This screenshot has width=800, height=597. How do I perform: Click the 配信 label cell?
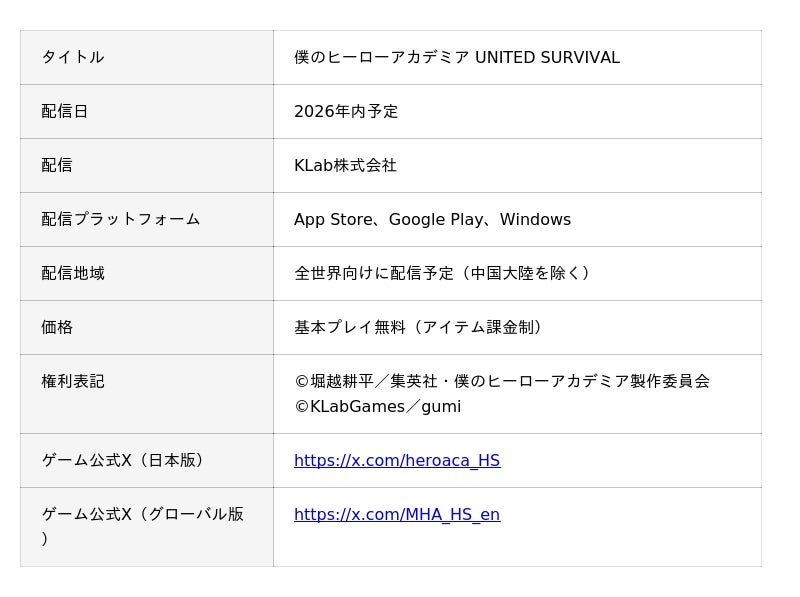tap(57, 166)
